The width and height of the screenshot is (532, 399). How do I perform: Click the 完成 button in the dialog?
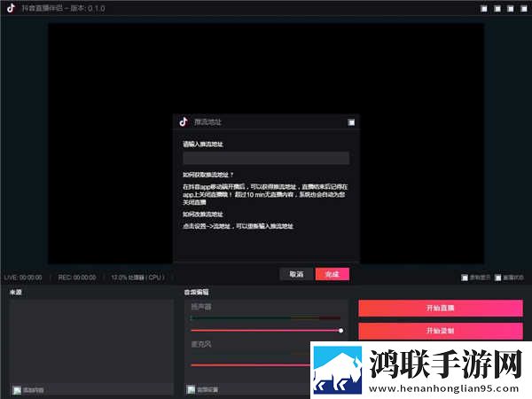tap(332, 274)
